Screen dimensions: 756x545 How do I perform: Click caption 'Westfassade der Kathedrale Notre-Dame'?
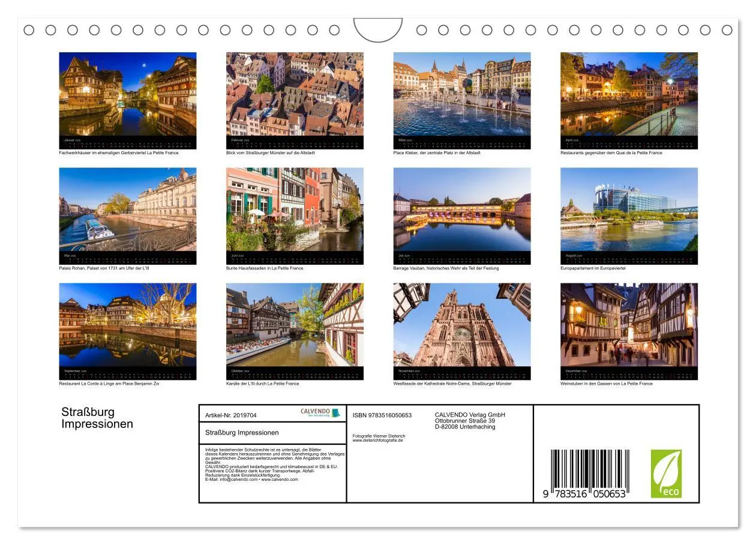[431, 384]
